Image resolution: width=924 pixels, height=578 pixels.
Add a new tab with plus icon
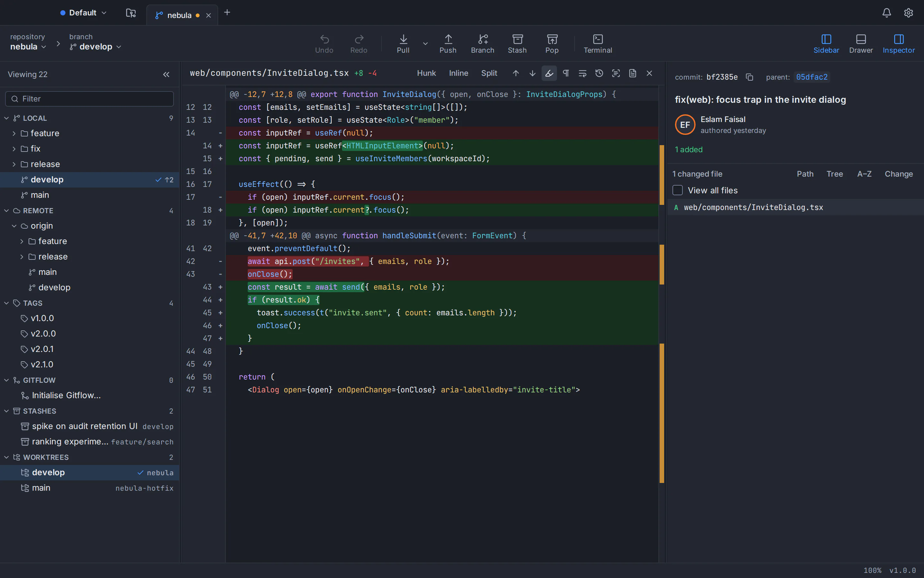(x=227, y=13)
